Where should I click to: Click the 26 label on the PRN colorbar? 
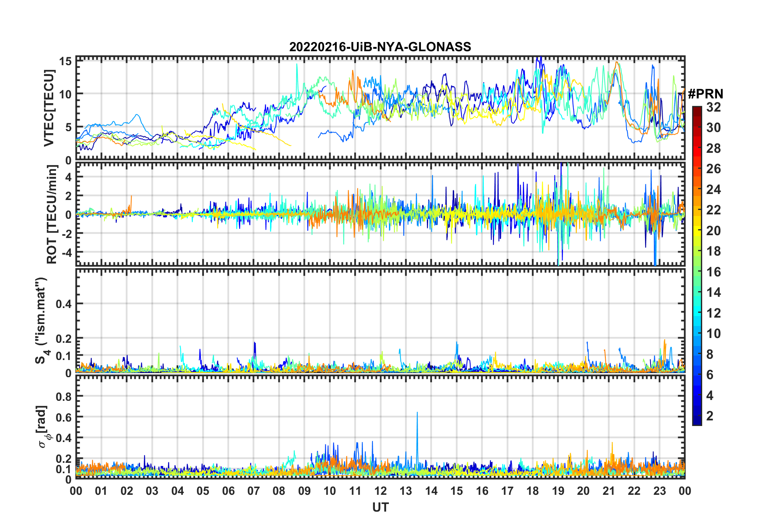click(x=713, y=169)
